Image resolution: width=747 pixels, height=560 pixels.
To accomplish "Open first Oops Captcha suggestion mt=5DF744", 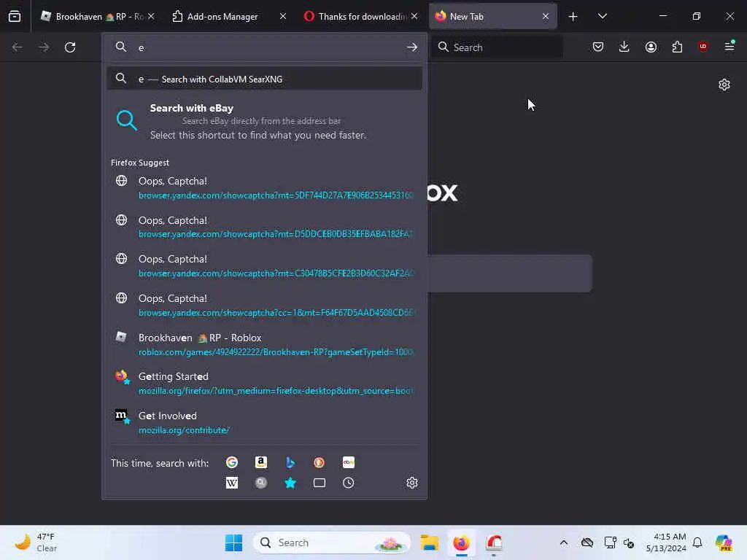I will point(264,187).
